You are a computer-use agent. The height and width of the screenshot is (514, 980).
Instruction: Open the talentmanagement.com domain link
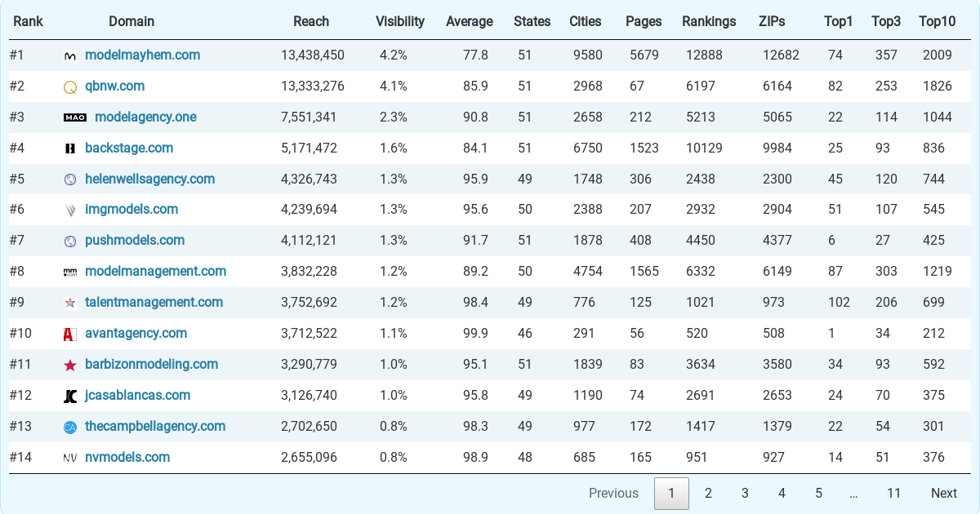[154, 303]
